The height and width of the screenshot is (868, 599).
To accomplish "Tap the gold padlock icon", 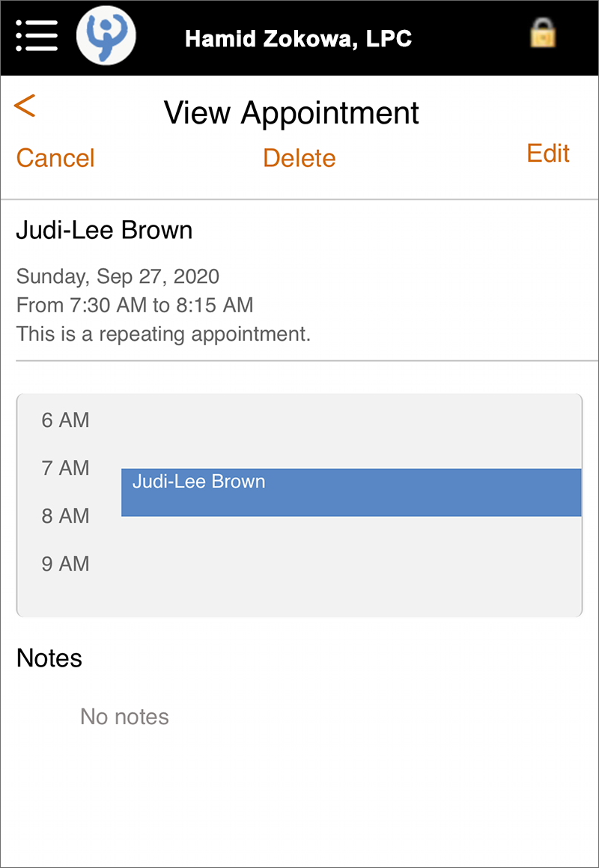I will [x=543, y=32].
